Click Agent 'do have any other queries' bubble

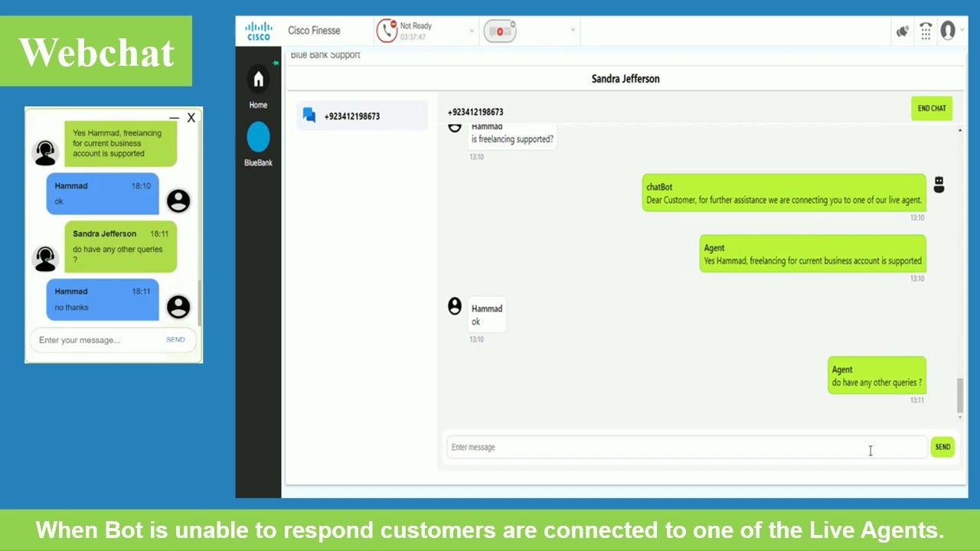coord(877,376)
